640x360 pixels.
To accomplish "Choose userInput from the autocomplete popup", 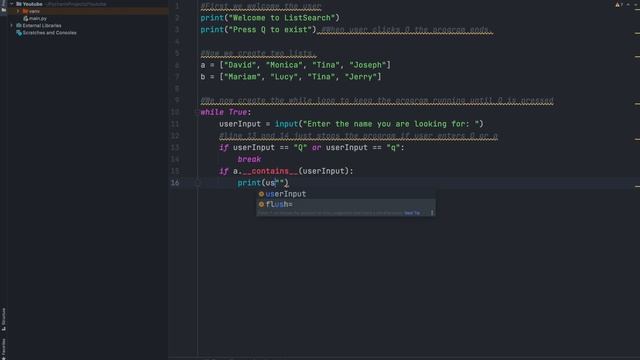I will click(x=346, y=194).
